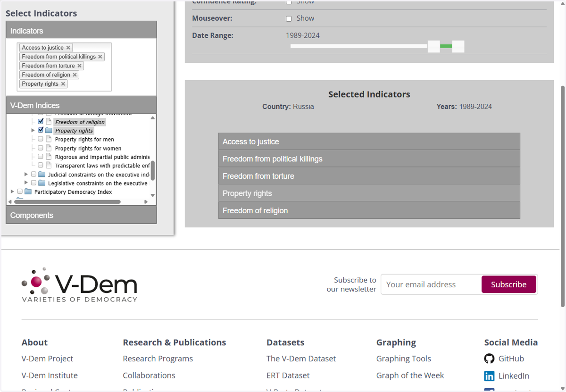Check Judicial constraints on the executive index
566x392 pixels.
33,175
